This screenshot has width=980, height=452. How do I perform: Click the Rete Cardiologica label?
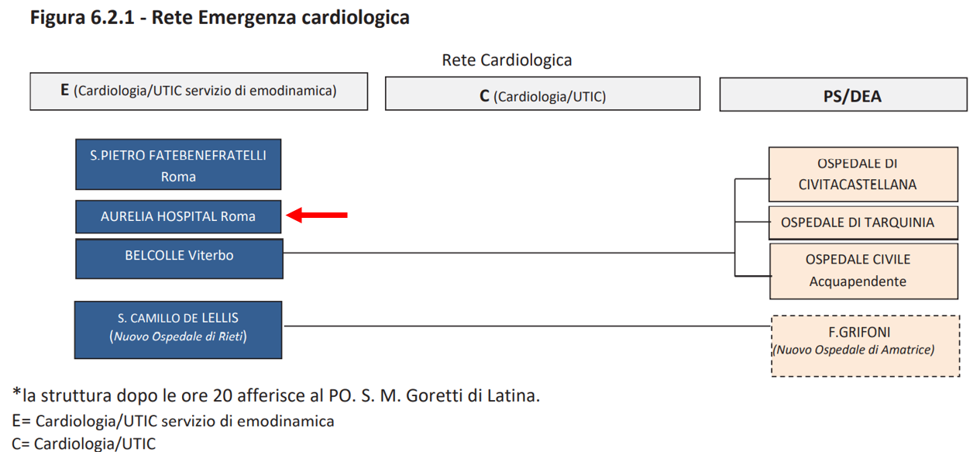tap(507, 60)
